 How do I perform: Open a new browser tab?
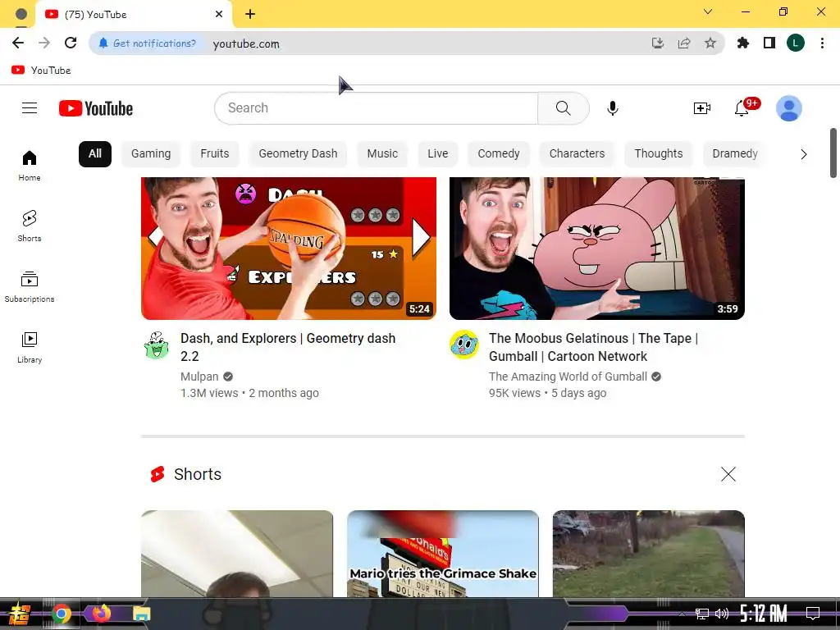tap(250, 15)
